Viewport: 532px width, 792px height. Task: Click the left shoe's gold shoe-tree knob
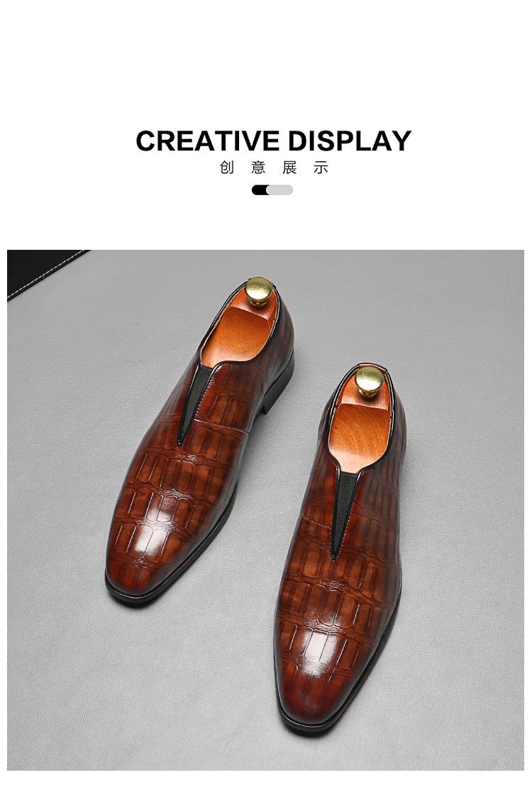coord(259,292)
